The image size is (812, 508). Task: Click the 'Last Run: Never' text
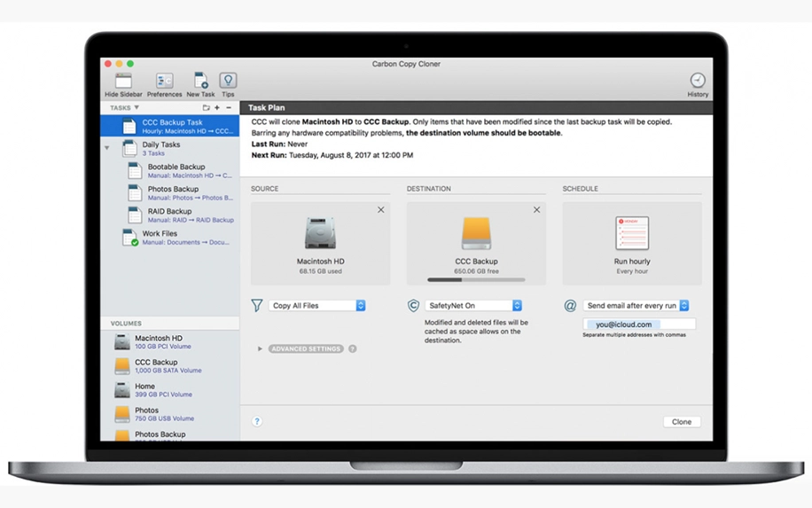pyautogui.click(x=279, y=144)
